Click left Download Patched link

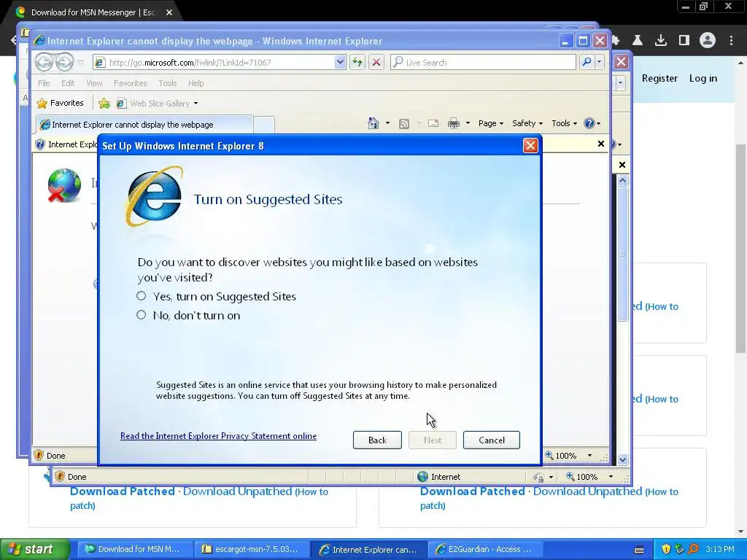pyautogui.click(x=123, y=491)
